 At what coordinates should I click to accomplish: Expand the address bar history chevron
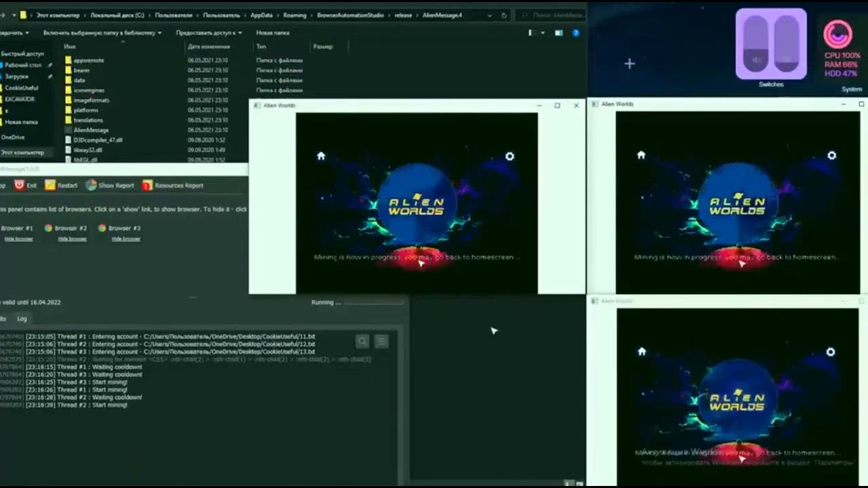tap(490, 15)
